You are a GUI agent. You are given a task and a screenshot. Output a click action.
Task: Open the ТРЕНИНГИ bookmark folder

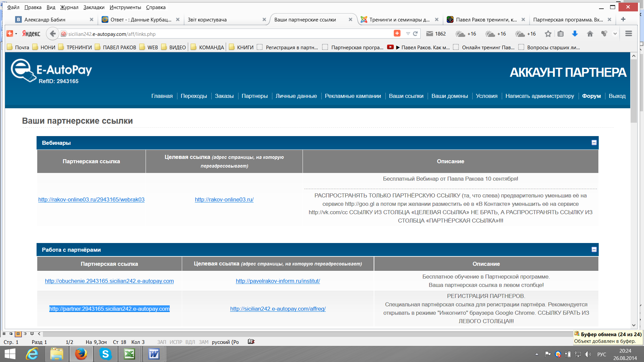[75, 47]
